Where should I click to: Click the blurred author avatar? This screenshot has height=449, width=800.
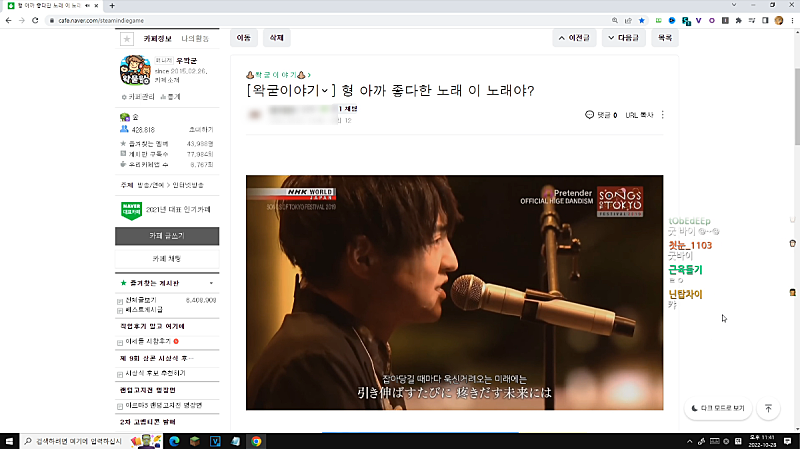[x=254, y=115]
